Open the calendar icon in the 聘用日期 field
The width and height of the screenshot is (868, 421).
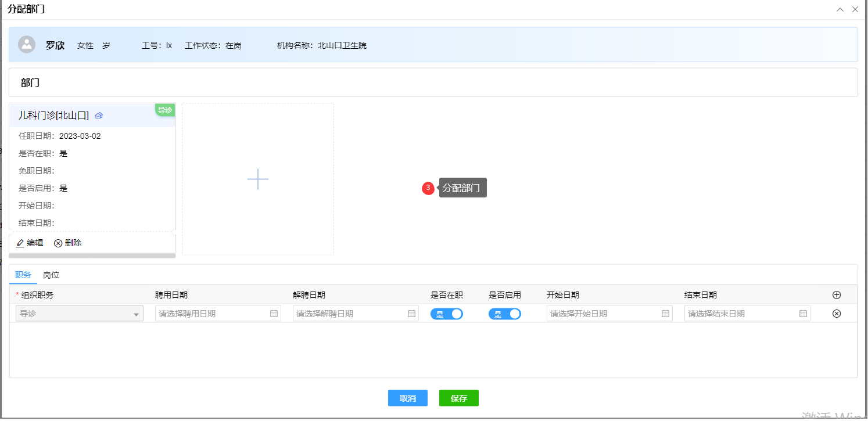point(274,314)
